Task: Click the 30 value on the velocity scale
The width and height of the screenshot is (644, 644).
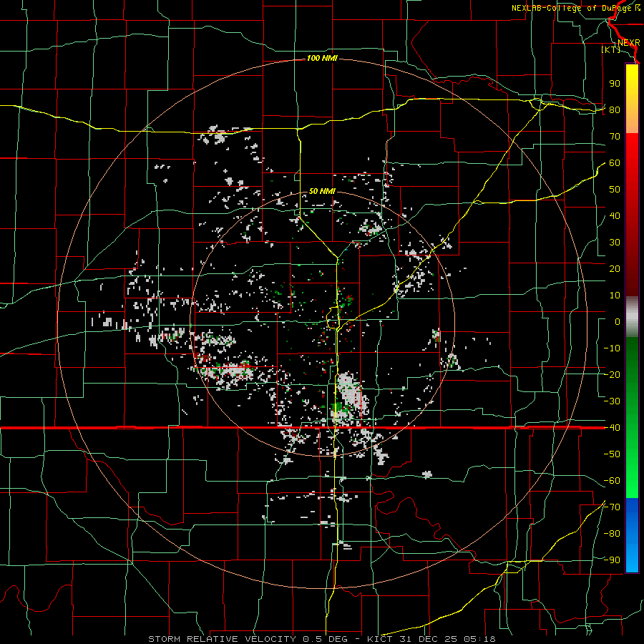Action: click(x=615, y=243)
